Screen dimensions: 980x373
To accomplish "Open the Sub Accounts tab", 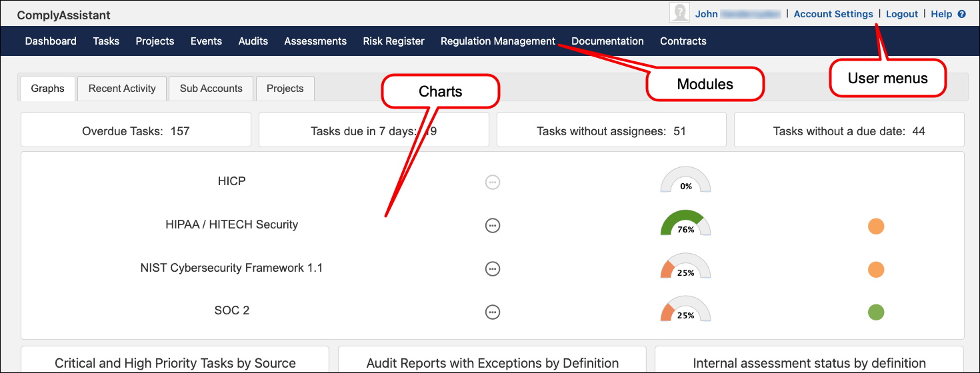I will pos(211,89).
